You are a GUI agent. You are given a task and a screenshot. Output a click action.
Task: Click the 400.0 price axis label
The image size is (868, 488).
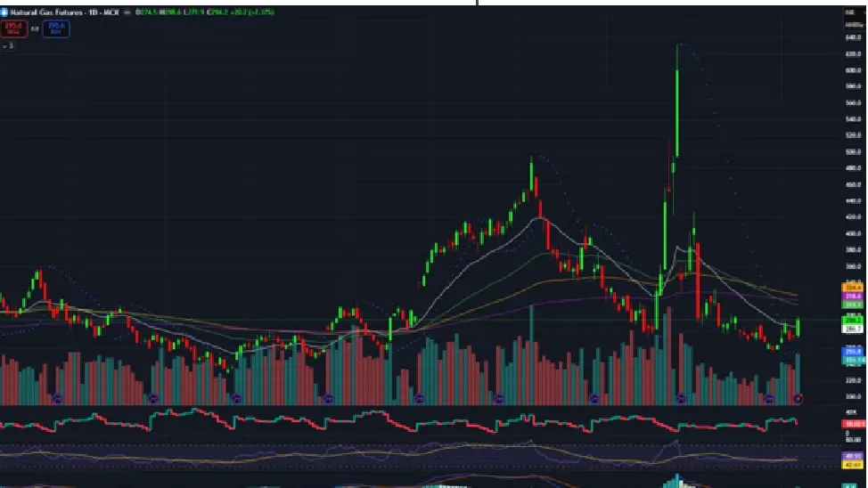click(x=853, y=233)
